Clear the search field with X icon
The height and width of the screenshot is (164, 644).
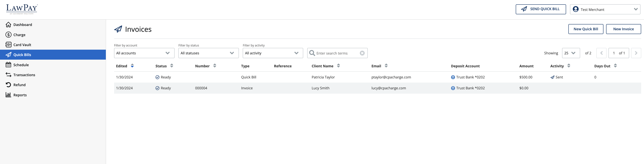(x=362, y=53)
